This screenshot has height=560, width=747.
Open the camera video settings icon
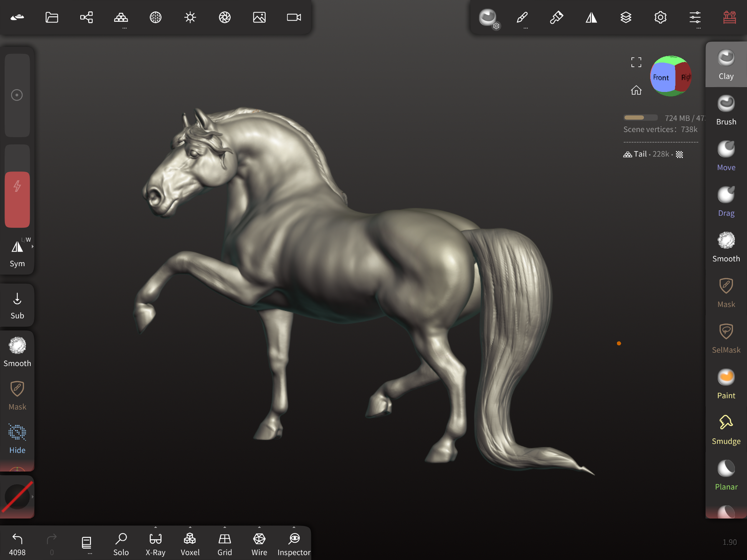294,17
